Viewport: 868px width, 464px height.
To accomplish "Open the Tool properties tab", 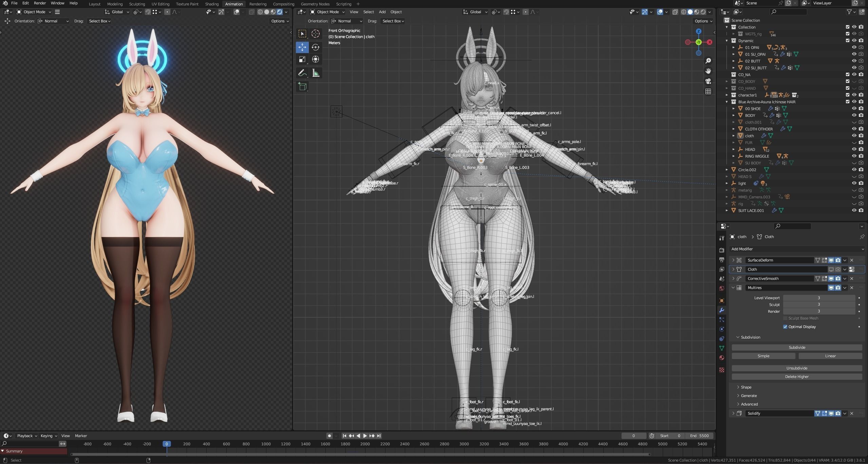I will click(722, 238).
